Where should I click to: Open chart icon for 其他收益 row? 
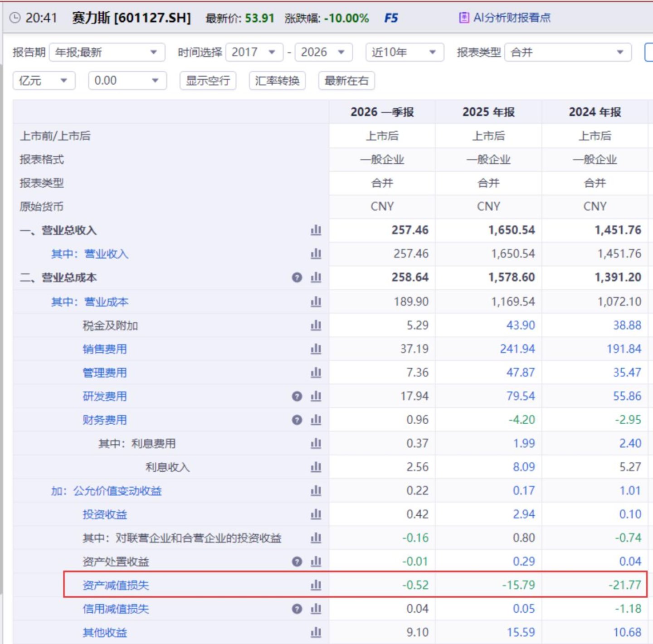click(316, 632)
